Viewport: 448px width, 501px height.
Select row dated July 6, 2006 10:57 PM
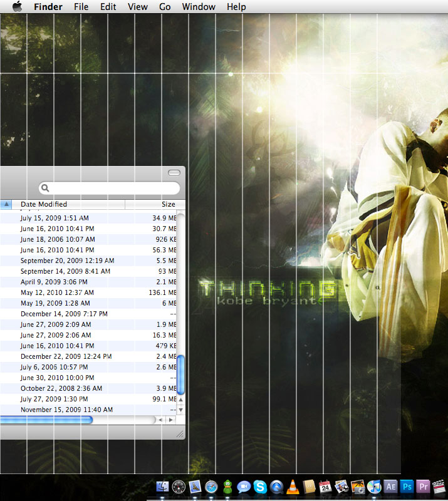pyautogui.click(x=88, y=367)
